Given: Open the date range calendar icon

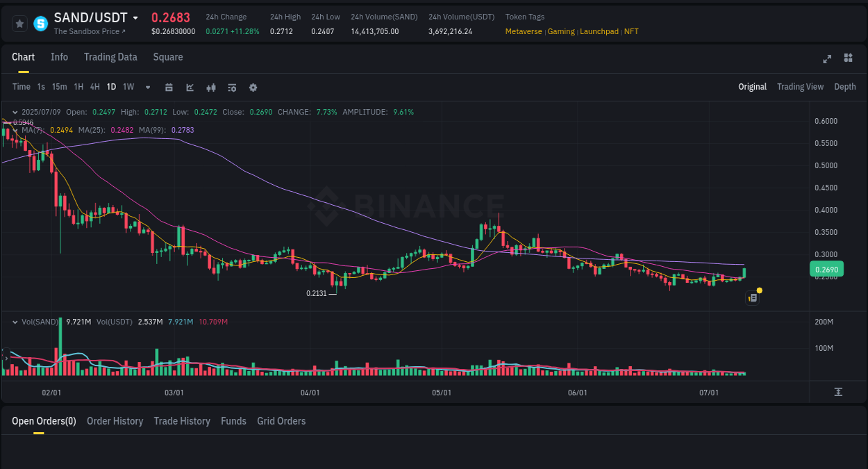Looking at the screenshot, I should pyautogui.click(x=169, y=87).
